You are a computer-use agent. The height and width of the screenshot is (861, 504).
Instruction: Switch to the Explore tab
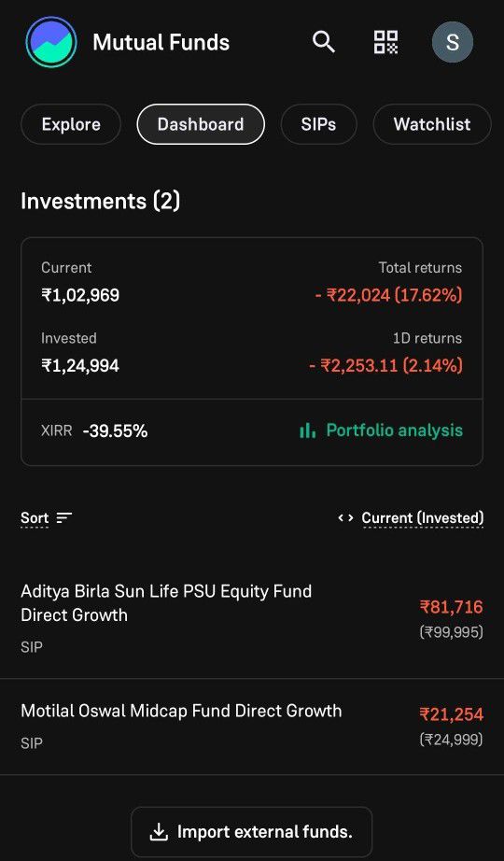[x=71, y=124]
